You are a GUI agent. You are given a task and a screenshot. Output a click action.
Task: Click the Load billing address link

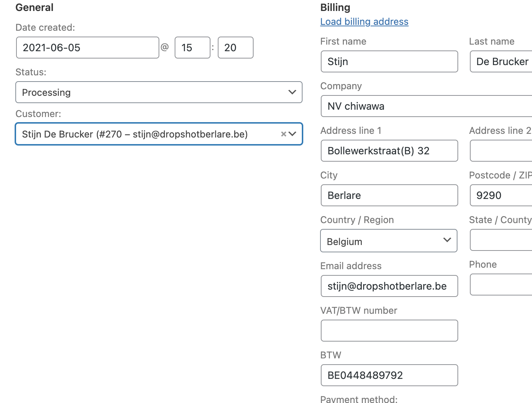[364, 22]
